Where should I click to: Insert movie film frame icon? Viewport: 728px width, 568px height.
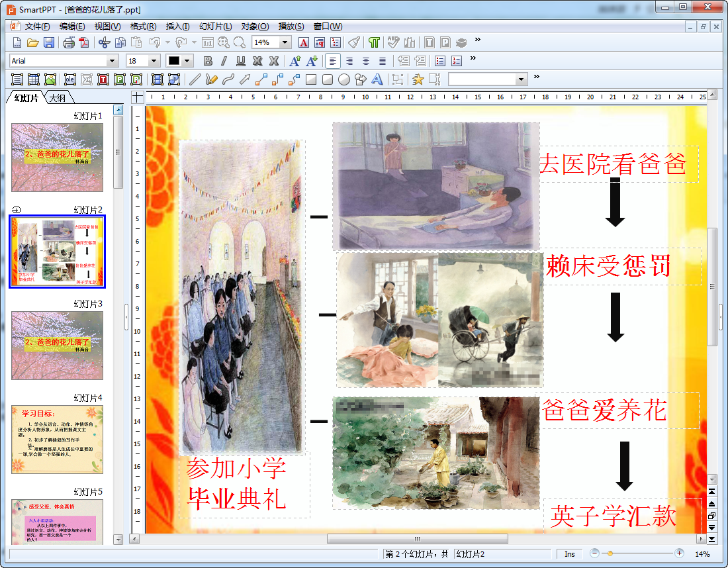point(158,79)
